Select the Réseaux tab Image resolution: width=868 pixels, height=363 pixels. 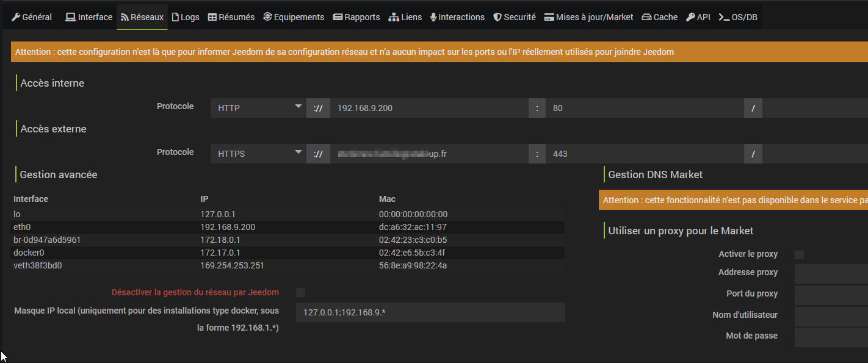142,17
